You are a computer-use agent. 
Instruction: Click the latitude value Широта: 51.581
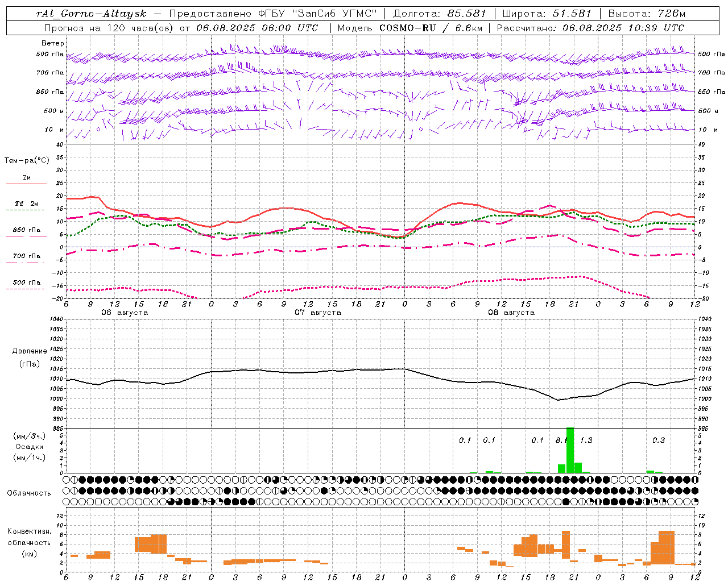coord(547,14)
